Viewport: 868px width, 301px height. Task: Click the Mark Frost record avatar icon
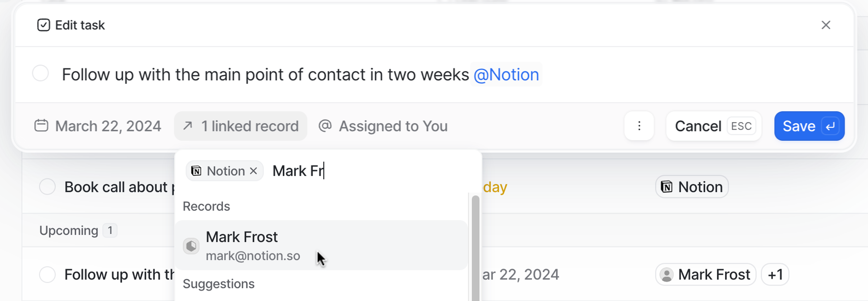(191, 246)
